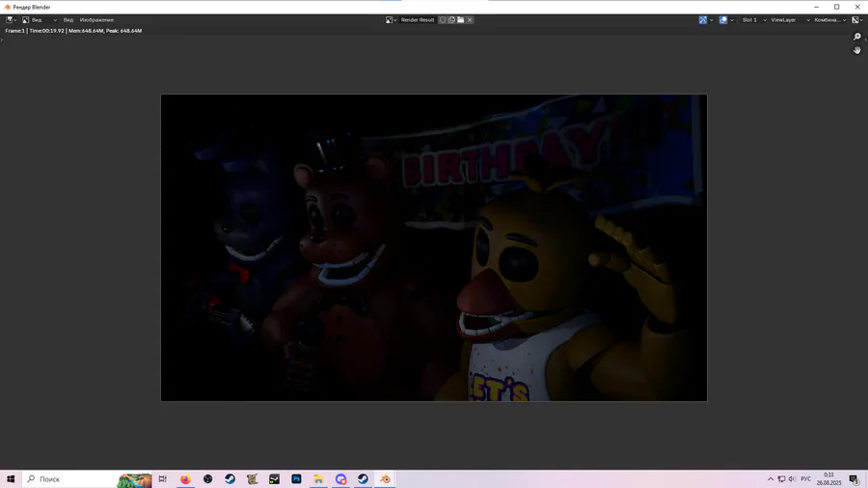
Task: Click the rendered image in the viewer
Action: (x=434, y=247)
